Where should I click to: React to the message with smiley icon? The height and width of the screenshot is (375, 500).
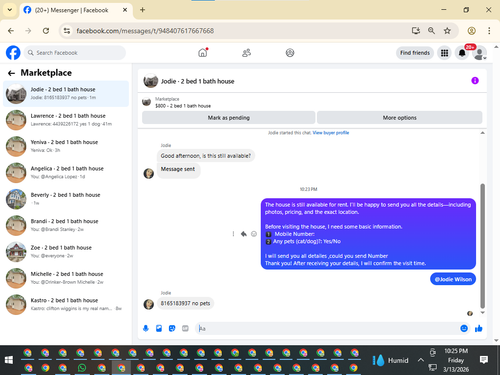click(x=254, y=234)
